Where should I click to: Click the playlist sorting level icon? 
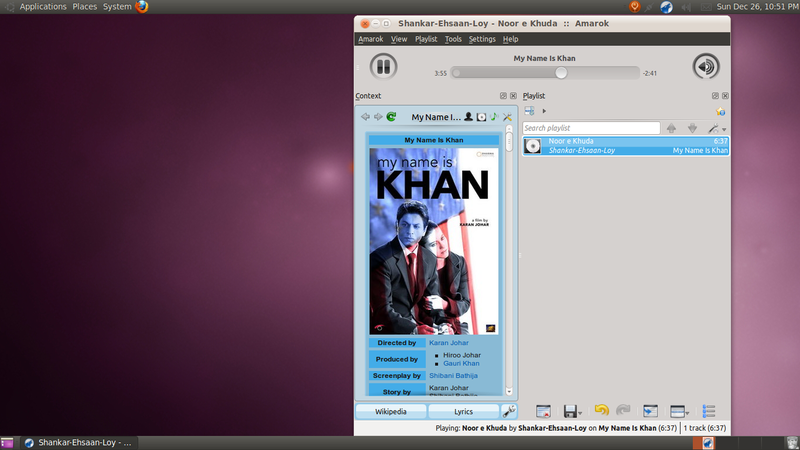(x=530, y=111)
